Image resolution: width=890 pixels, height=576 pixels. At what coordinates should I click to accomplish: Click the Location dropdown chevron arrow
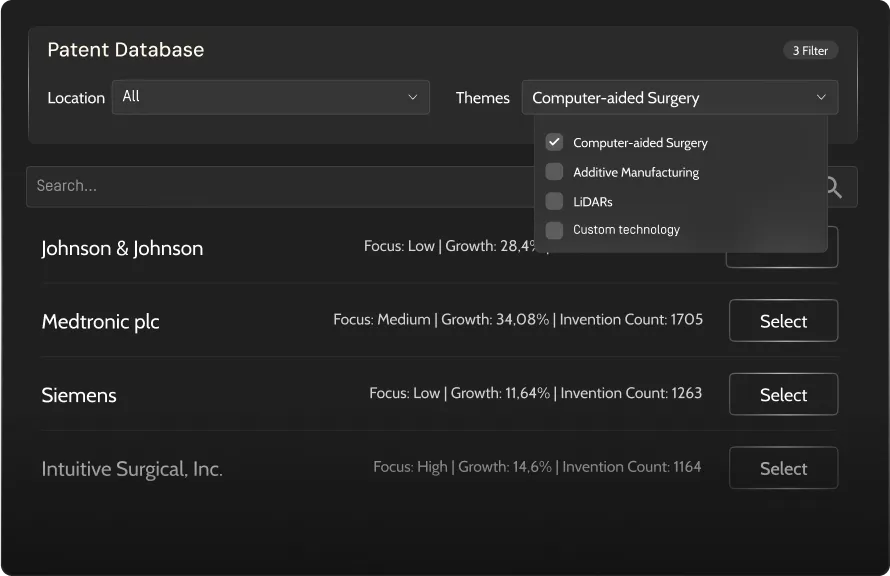pyautogui.click(x=413, y=97)
